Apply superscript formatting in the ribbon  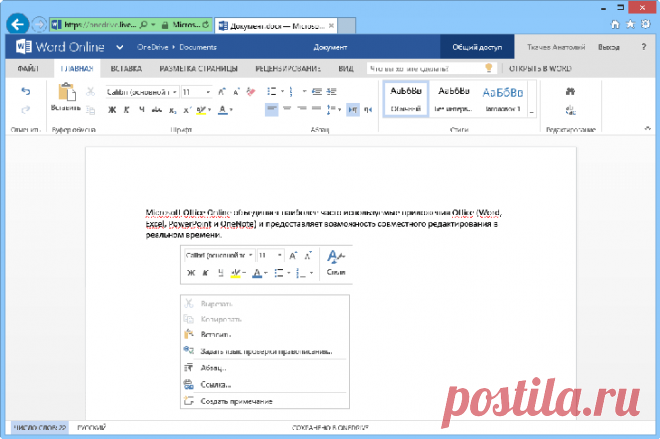point(187,110)
